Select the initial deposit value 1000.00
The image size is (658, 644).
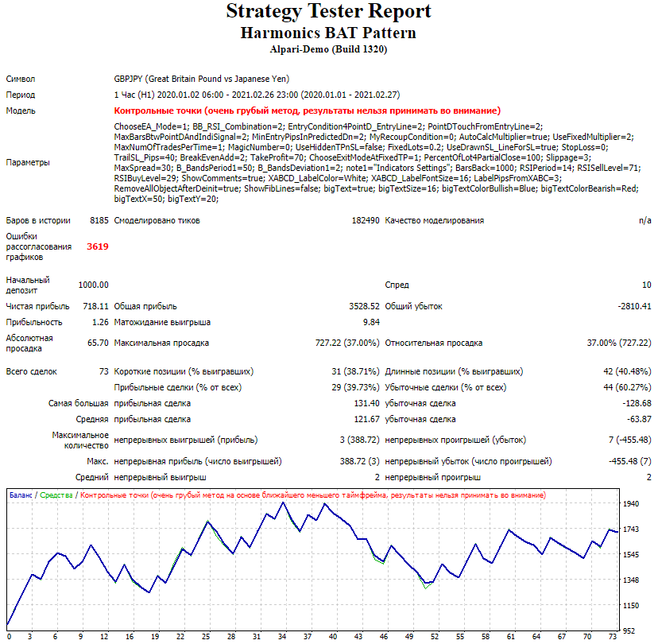coord(94,285)
